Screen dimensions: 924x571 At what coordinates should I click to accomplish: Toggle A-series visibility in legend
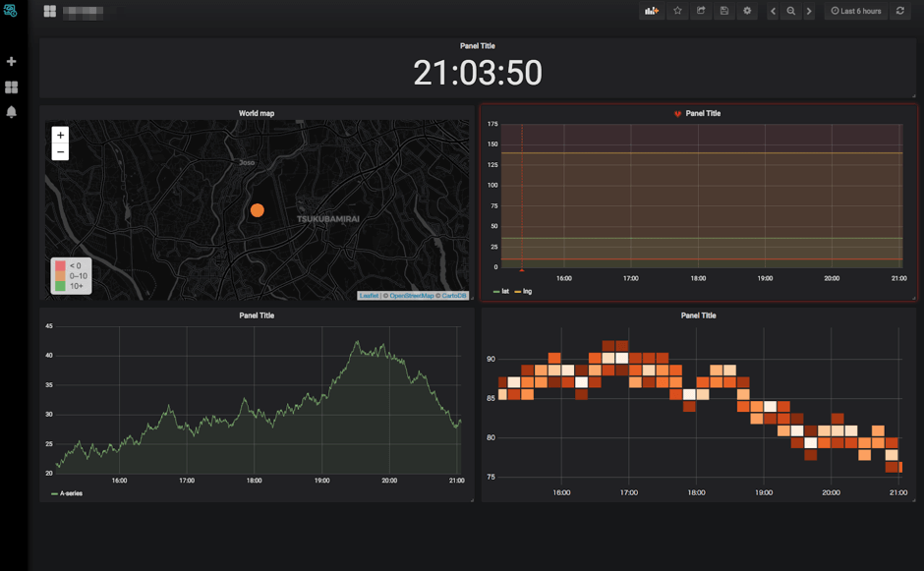coord(70,493)
